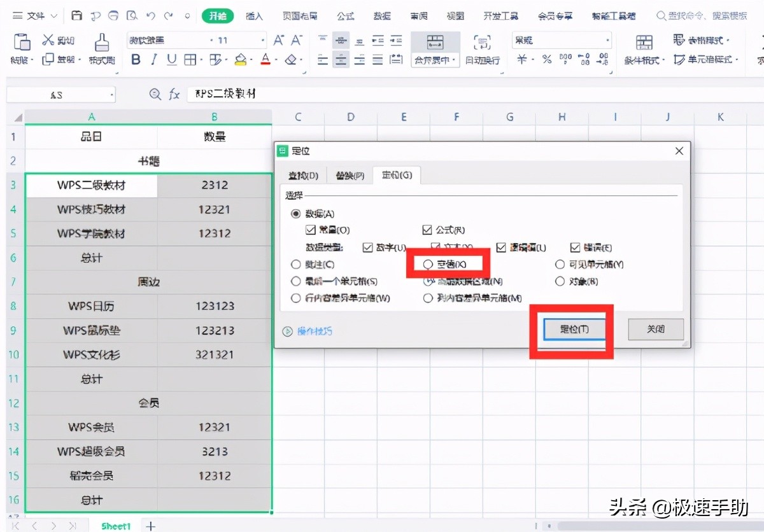764x532 pixels.
Task: Expand the Name Box dropdown arrow
Action: click(112, 95)
